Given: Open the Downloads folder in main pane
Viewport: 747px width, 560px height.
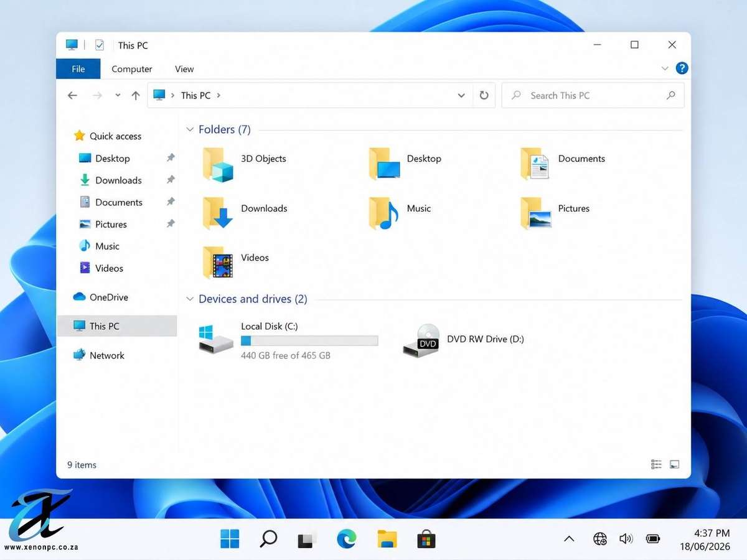Looking at the screenshot, I should [218, 213].
